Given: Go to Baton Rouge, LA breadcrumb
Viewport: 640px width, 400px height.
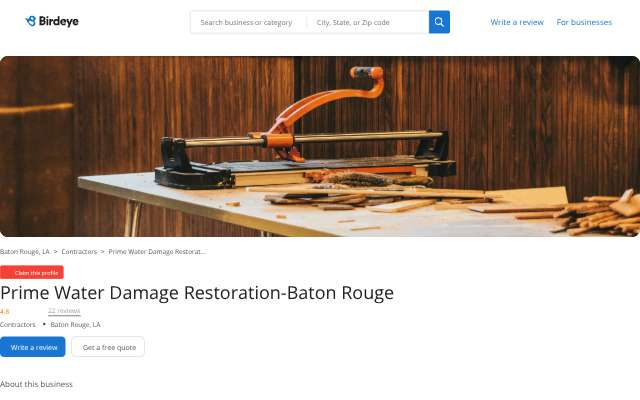Looking at the screenshot, I should click(x=24, y=251).
